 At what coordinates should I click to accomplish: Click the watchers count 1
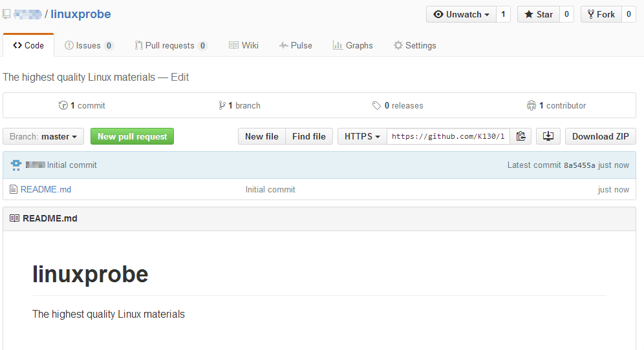tap(503, 14)
